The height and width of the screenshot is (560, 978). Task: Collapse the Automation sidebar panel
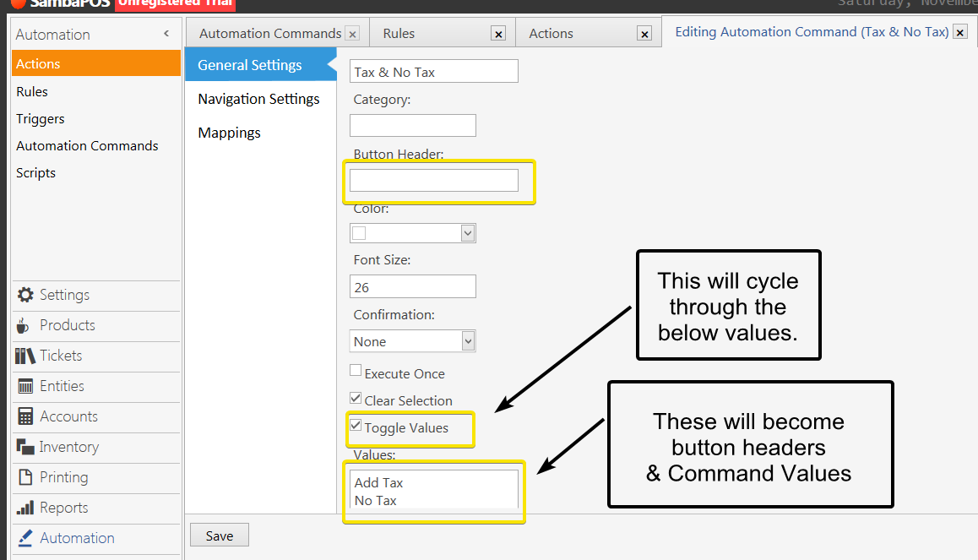(x=166, y=34)
